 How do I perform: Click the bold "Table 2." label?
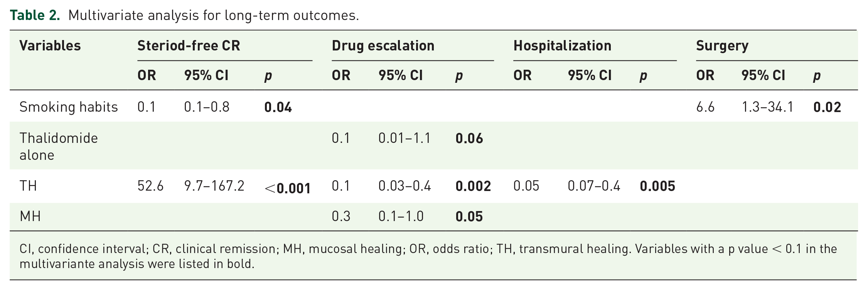pos(35,15)
